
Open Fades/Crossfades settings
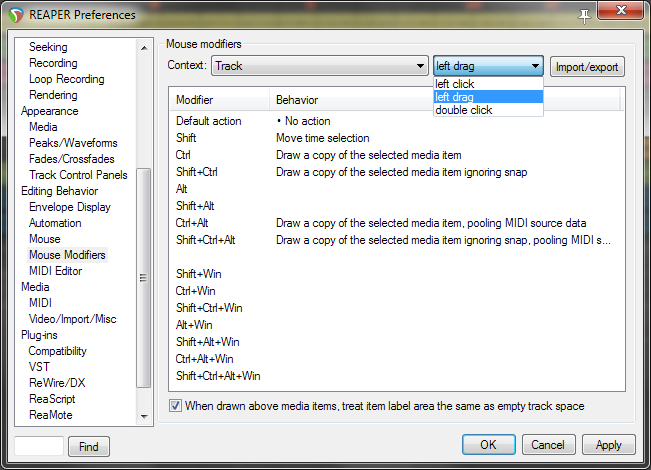[x=72, y=159]
